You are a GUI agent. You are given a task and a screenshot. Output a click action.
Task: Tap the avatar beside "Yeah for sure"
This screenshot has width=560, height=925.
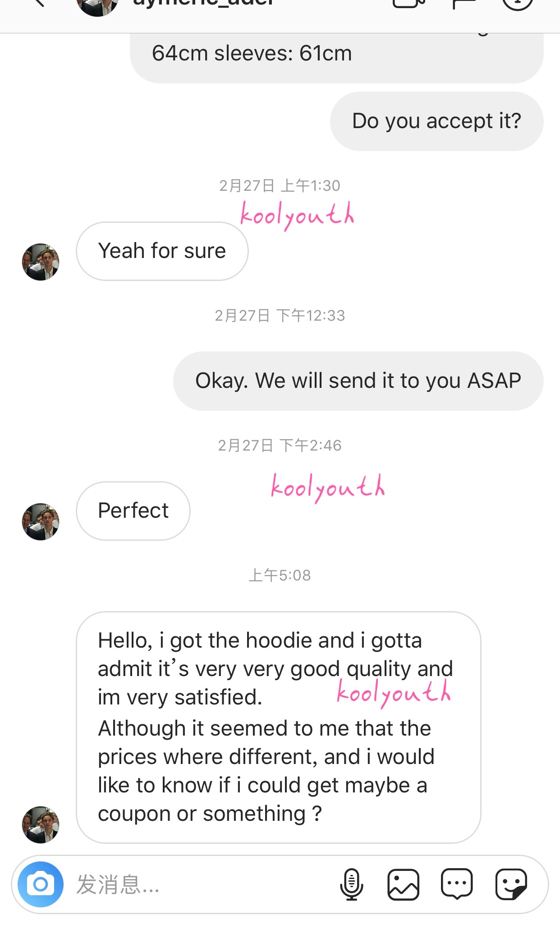[41, 262]
